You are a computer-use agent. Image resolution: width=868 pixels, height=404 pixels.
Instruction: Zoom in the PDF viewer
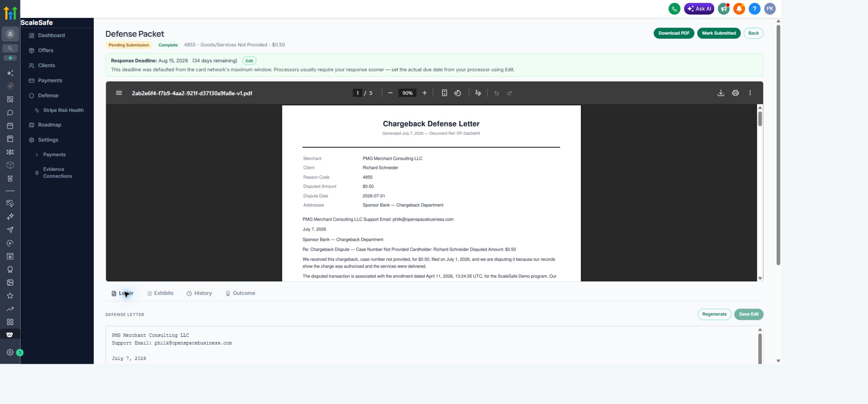(424, 93)
